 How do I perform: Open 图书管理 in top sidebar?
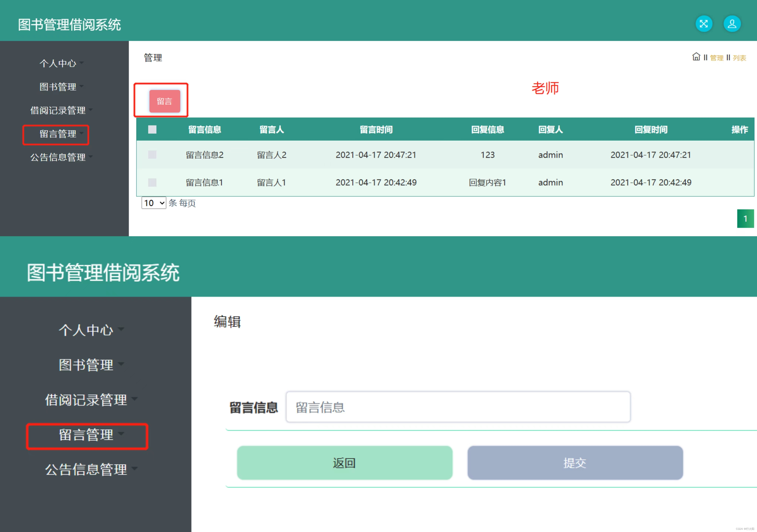(58, 87)
